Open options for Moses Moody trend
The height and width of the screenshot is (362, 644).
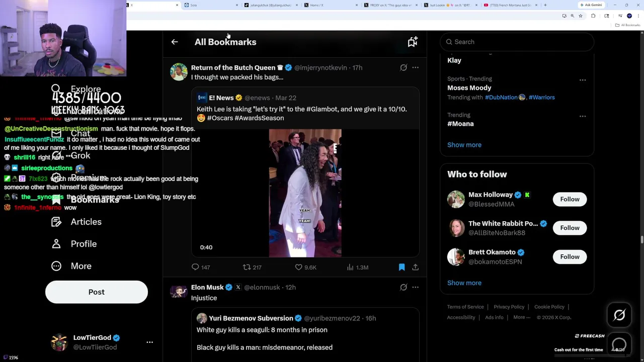[x=583, y=79]
